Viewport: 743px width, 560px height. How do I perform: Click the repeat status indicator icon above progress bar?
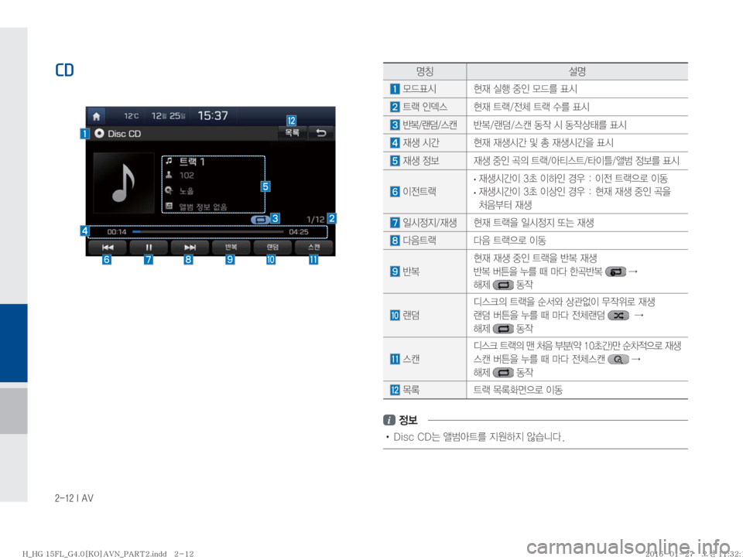261,220
